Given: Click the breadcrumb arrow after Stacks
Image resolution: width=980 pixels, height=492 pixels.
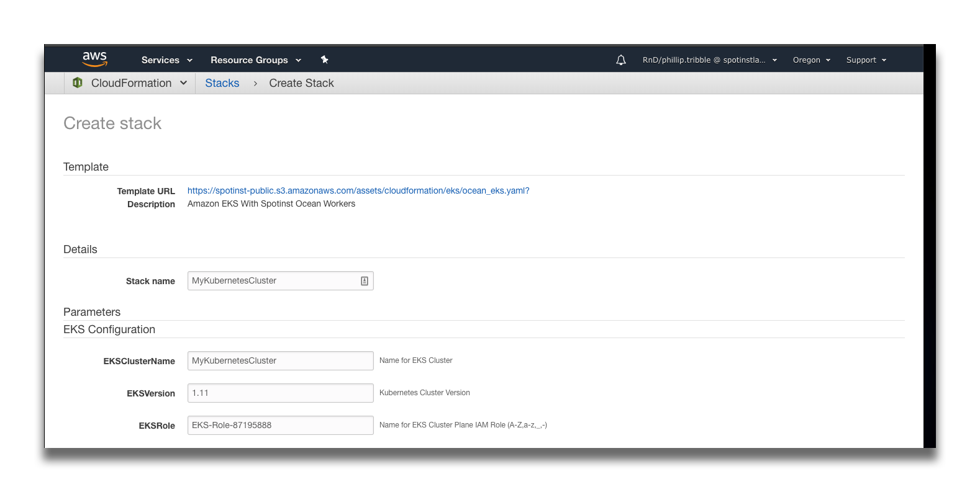Looking at the screenshot, I should (255, 84).
